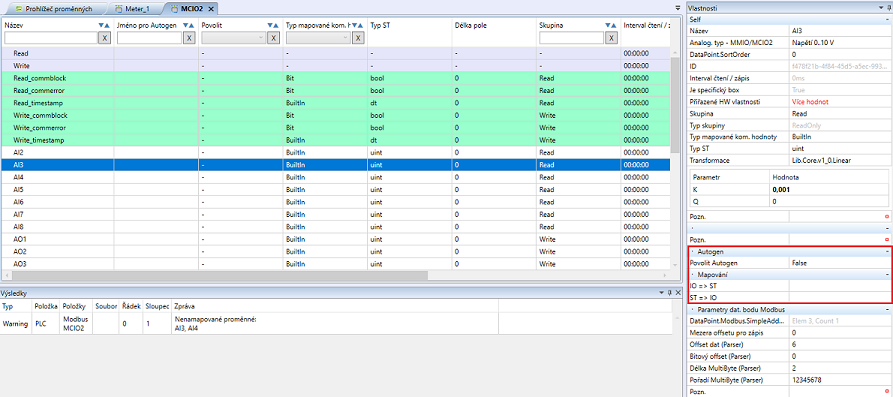Edit the Q parameter value 0
893x397 pixels.
830,202
